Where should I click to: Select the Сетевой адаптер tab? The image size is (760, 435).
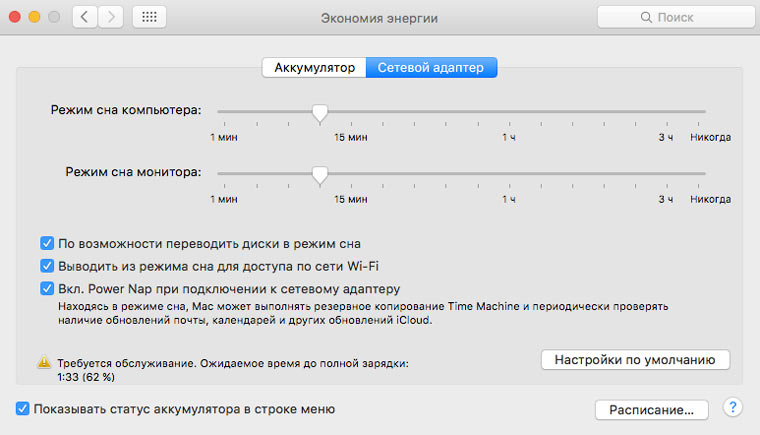tap(432, 68)
